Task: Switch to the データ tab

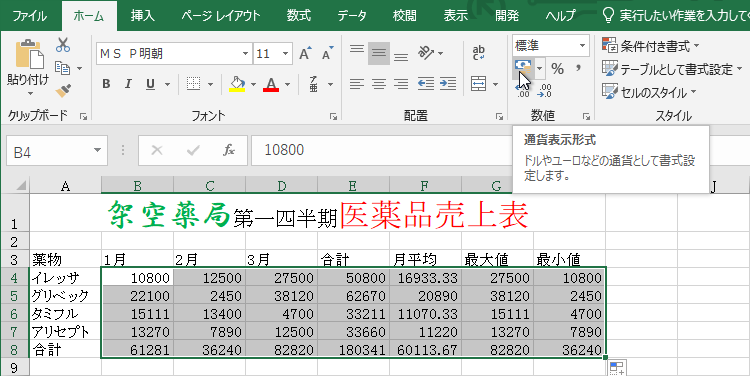Action: pyautogui.click(x=352, y=16)
